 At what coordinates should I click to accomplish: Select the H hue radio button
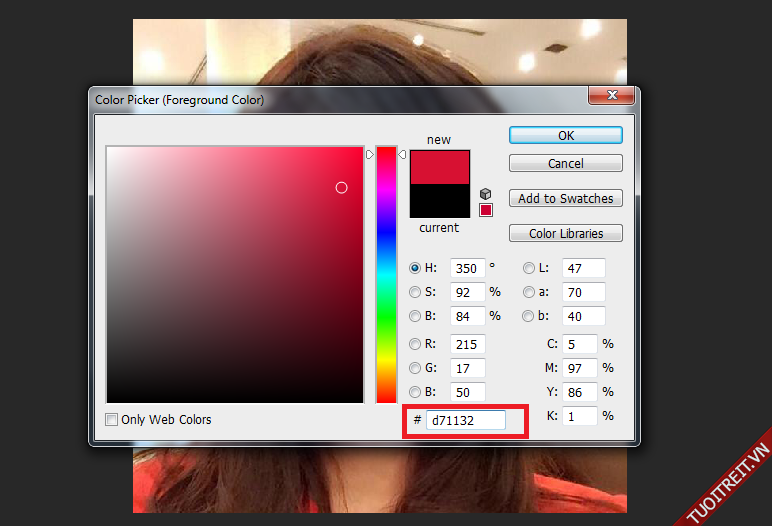coord(415,268)
